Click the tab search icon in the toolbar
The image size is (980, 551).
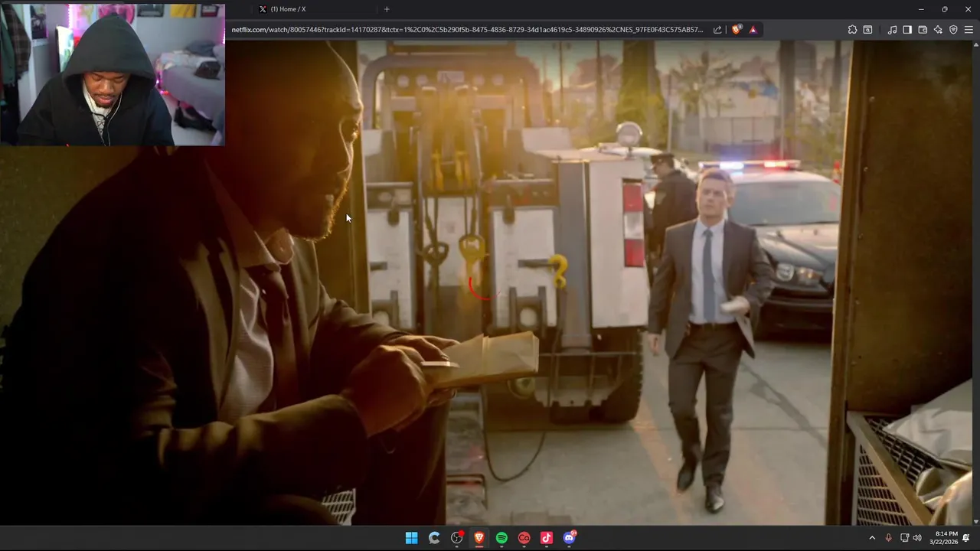click(867, 30)
